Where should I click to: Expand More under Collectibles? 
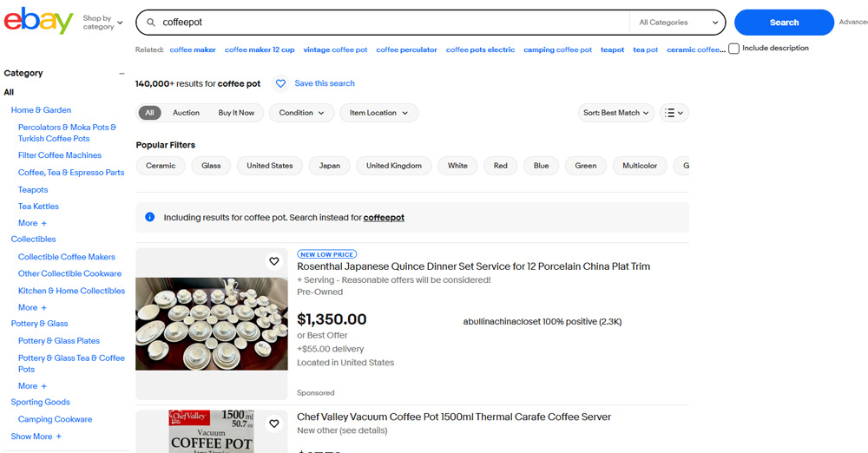(32, 307)
